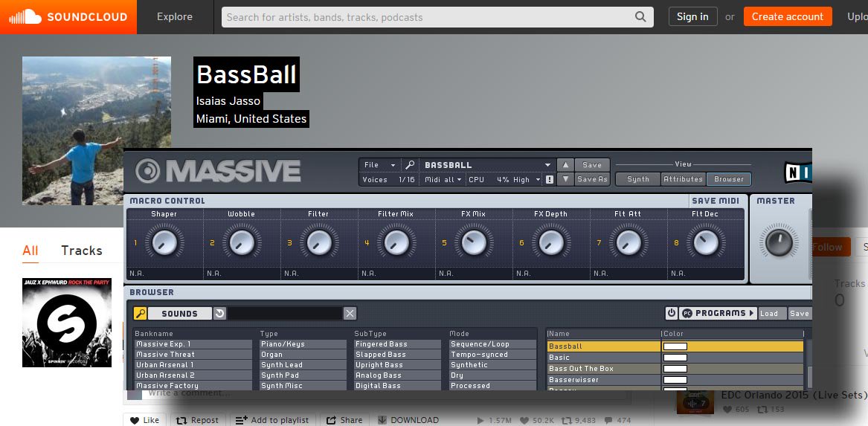The image size is (868, 426).
Task: Click the Massive preset search magnifier icon
Action: pos(410,165)
